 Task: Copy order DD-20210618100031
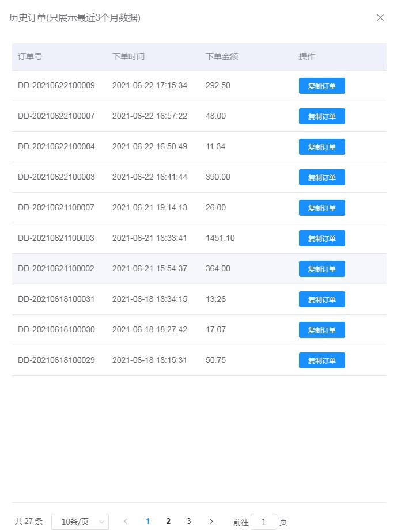pos(321,299)
